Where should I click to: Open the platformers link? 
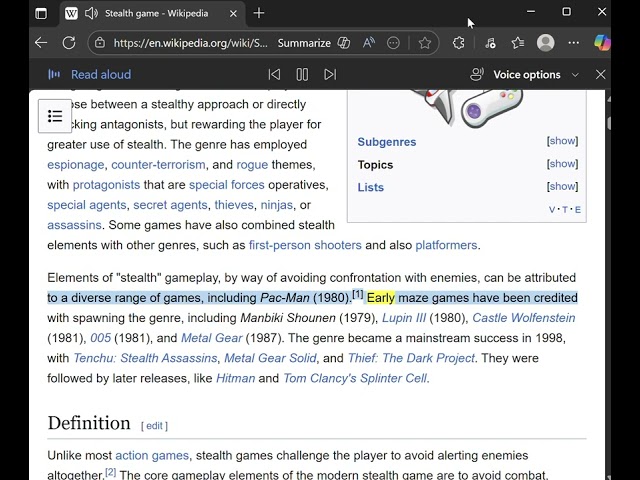[x=446, y=245]
